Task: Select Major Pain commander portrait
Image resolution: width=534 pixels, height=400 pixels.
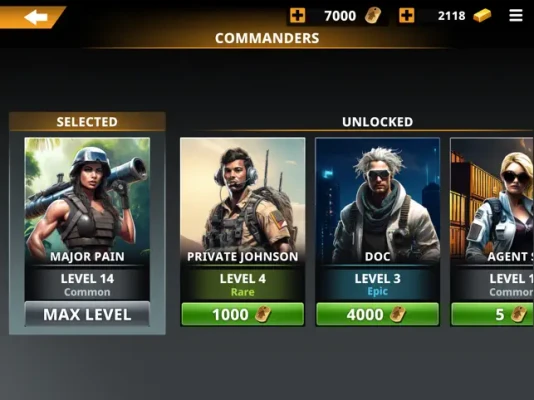Action: pos(87,201)
